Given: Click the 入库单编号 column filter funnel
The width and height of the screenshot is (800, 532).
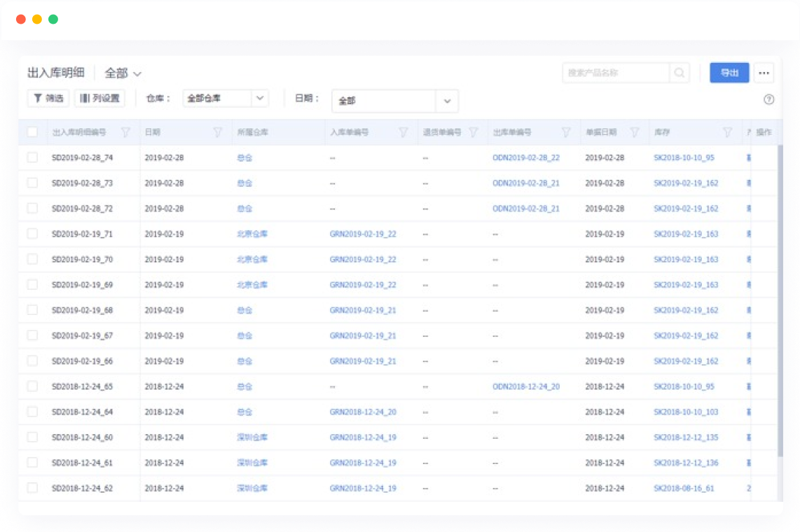Looking at the screenshot, I should 404,132.
